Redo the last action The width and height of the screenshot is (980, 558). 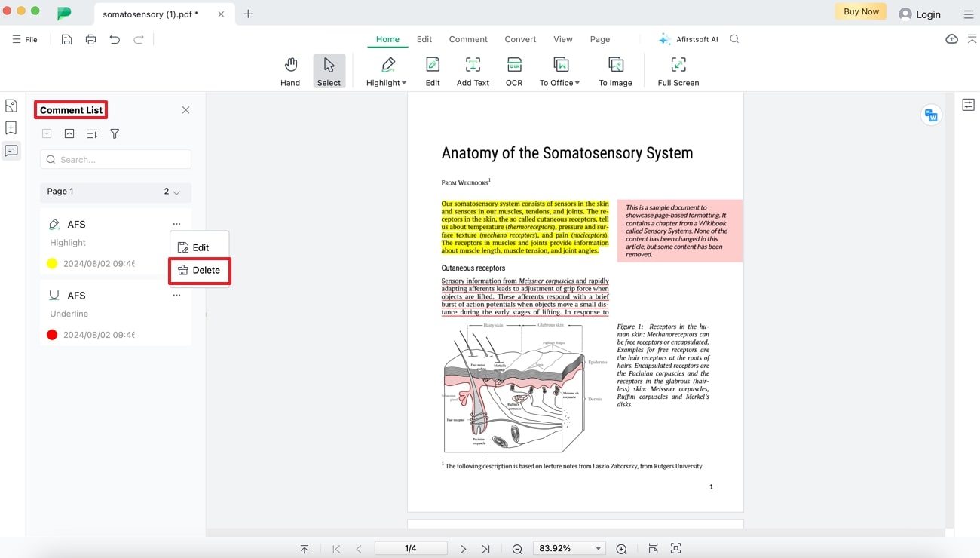[139, 39]
